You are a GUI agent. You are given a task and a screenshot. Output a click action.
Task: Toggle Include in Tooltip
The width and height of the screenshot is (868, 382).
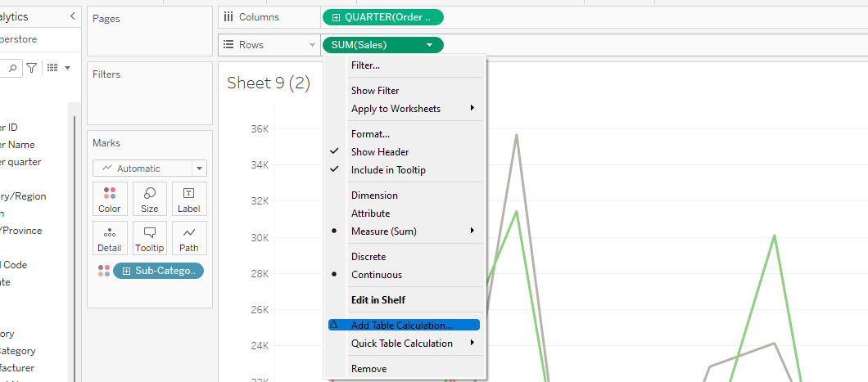(x=388, y=170)
